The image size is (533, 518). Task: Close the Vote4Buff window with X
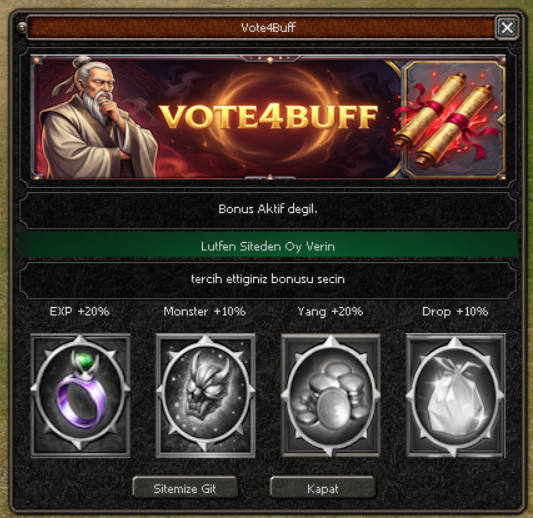(506, 28)
